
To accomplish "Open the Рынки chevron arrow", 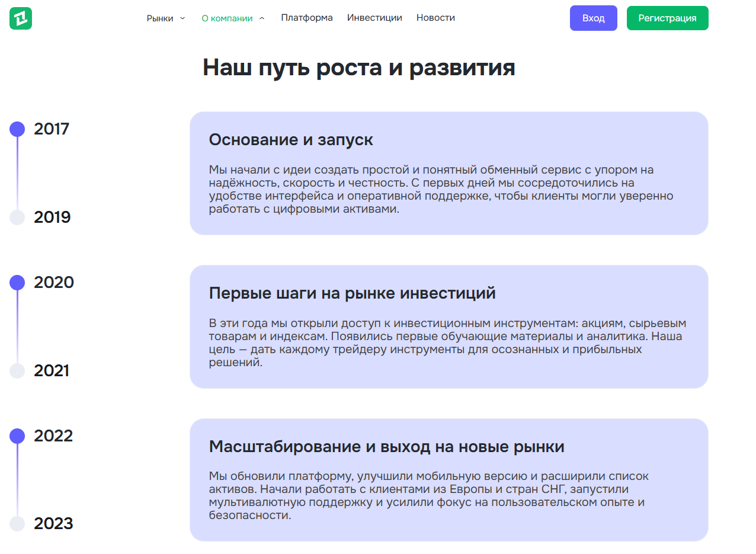I will [182, 18].
